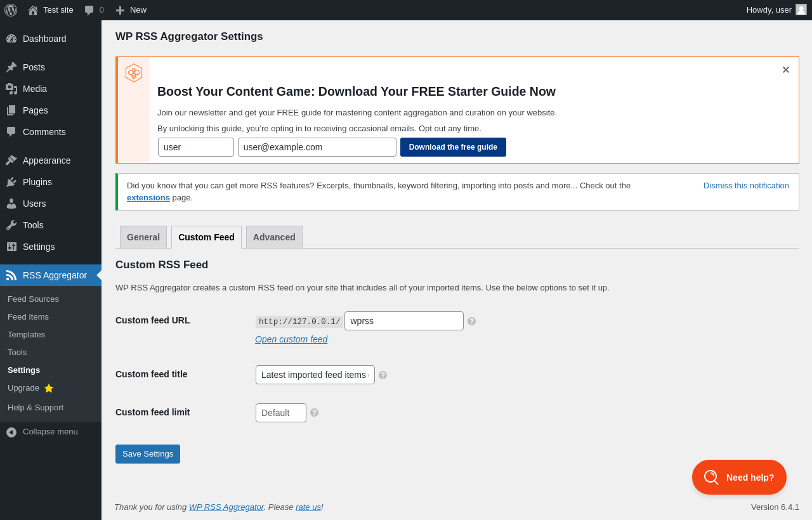The image size is (812, 520).
Task: Open the Need help? chat button
Action: (x=739, y=478)
